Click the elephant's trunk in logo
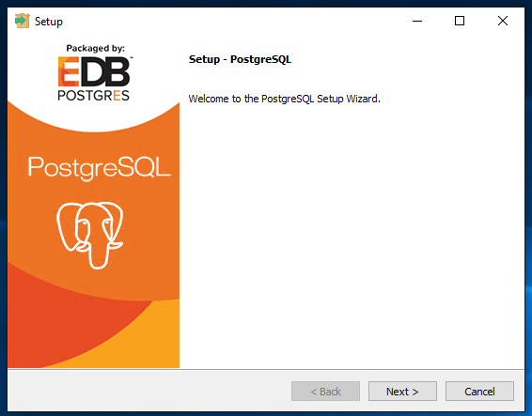Screen dimensions: 532x416 tap(99, 256)
